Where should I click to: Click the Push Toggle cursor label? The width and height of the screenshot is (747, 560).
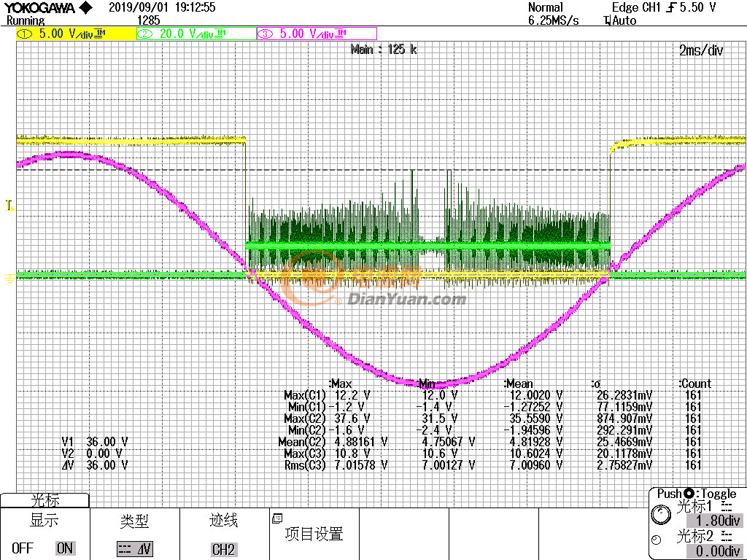[697, 494]
